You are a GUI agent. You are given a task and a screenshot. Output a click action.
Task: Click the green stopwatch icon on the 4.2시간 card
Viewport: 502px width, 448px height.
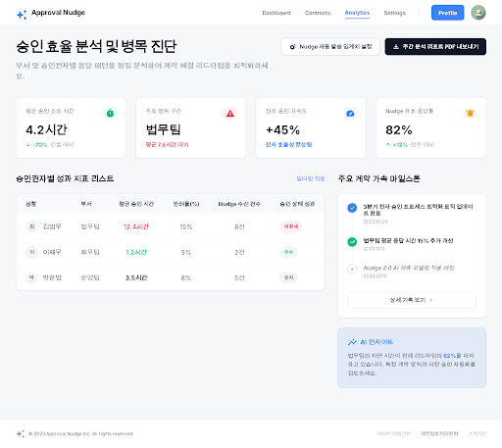110,114
